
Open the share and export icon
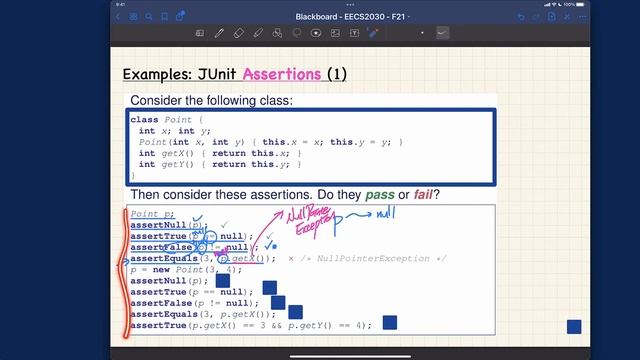(x=180, y=16)
